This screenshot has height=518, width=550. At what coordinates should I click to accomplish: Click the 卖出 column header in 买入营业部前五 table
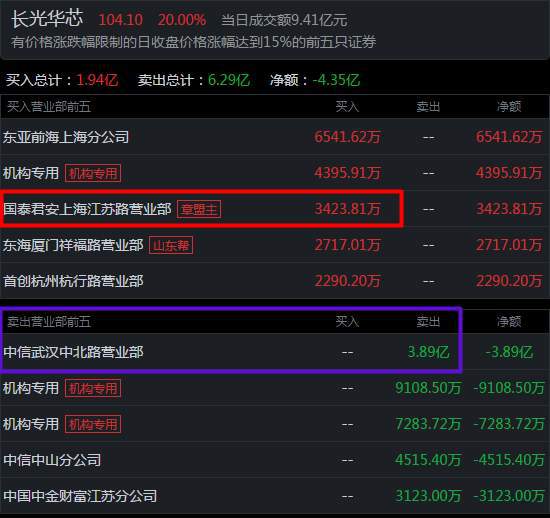tap(428, 107)
